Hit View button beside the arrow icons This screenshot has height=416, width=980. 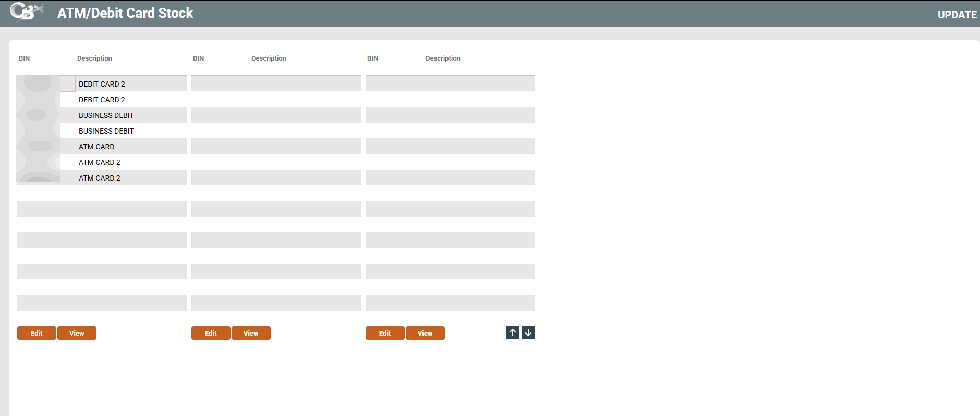point(425,333)
